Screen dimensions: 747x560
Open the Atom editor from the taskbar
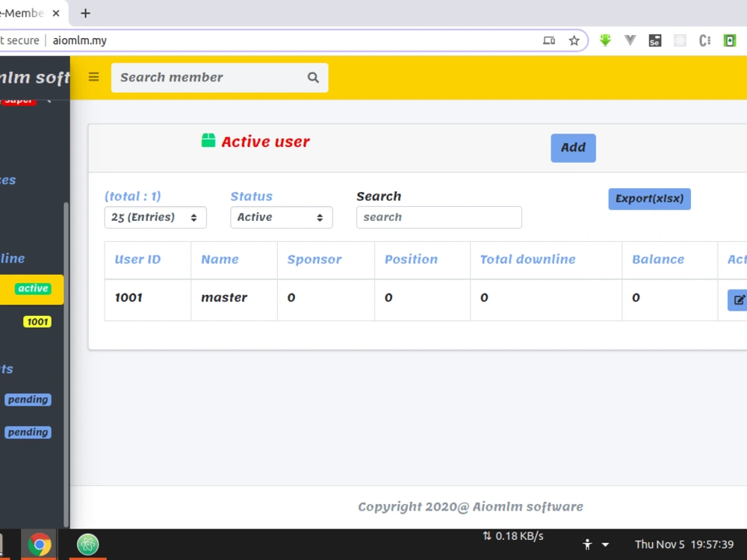tap(87, 544)
